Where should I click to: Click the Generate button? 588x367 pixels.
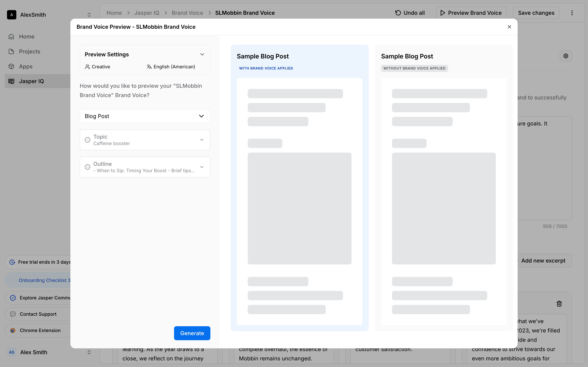pos(192,333)
